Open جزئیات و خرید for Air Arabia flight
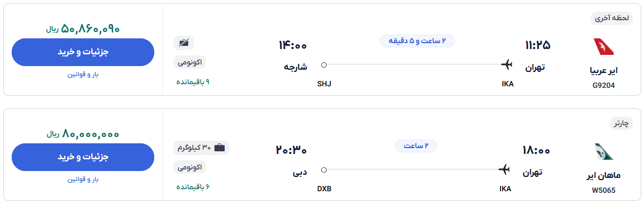The height and width of the screenshot is (203, 644). tap(83, 52)
